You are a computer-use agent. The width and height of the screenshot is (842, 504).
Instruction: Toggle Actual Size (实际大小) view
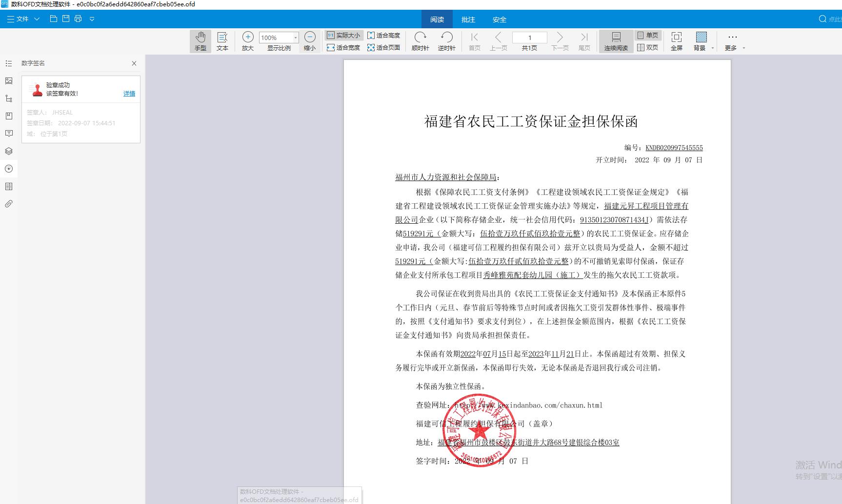click(344, 35)
